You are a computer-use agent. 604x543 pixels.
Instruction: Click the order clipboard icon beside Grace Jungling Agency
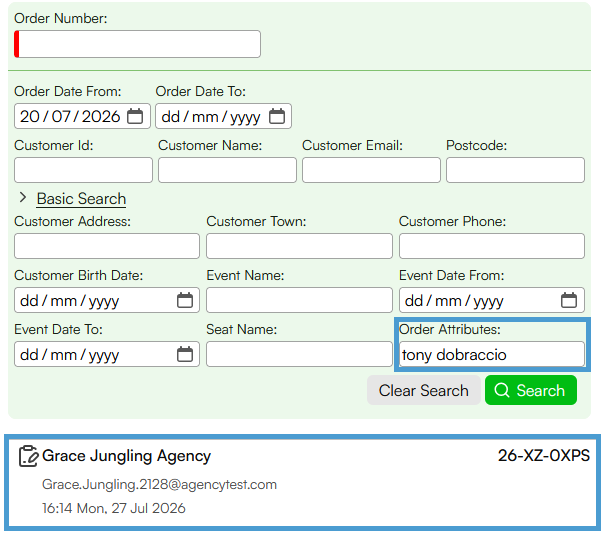(29, 456)
